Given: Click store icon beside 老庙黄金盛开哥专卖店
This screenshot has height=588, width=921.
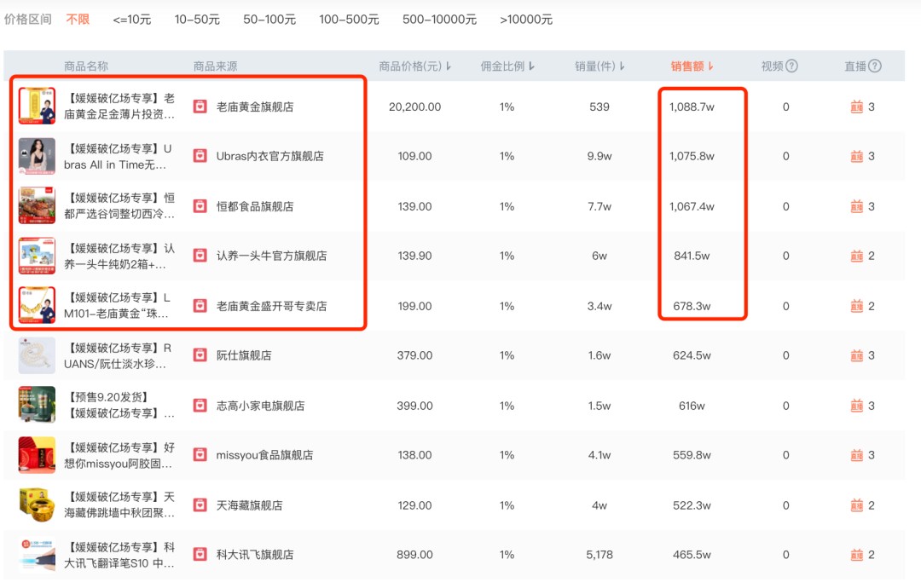Looking at the screenshot, I should (200, 306).
